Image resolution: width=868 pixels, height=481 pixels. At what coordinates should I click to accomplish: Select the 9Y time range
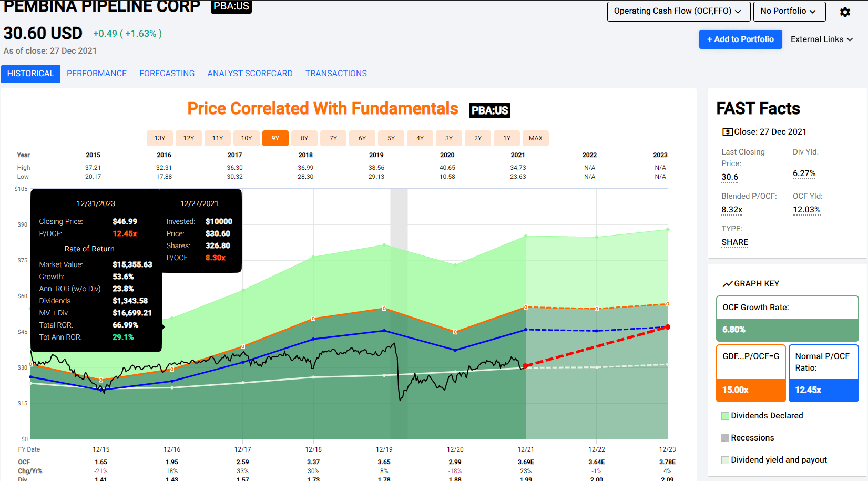click(275, 138)
